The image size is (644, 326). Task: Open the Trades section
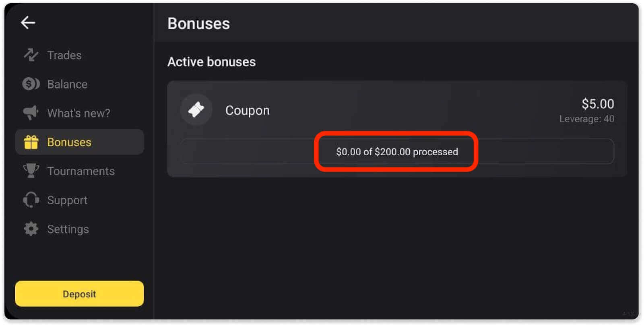(x=64, y=55)
